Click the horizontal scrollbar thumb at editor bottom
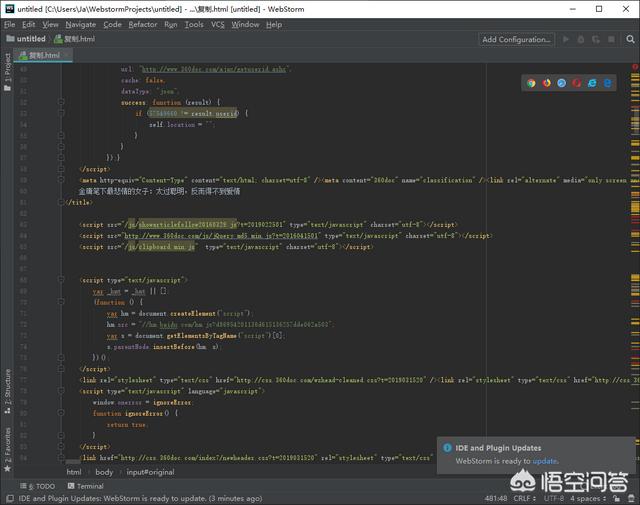 tap(73, 462)
